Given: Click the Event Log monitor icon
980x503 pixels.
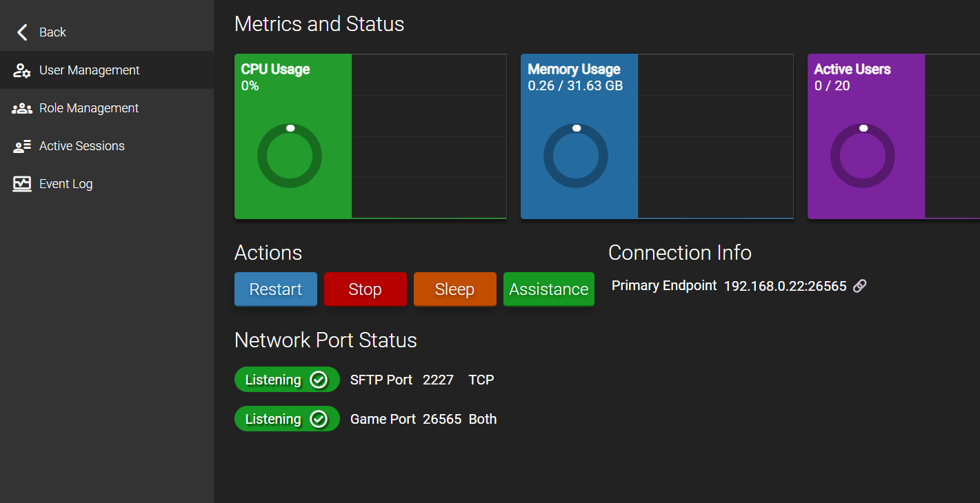Looking at the screenshot, I should (22, 184).
